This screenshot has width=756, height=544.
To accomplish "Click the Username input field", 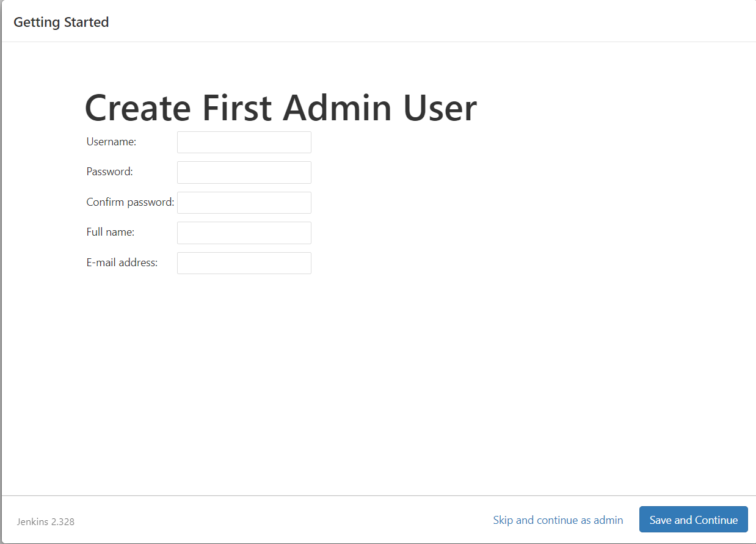I will click(x=244, y=142).
